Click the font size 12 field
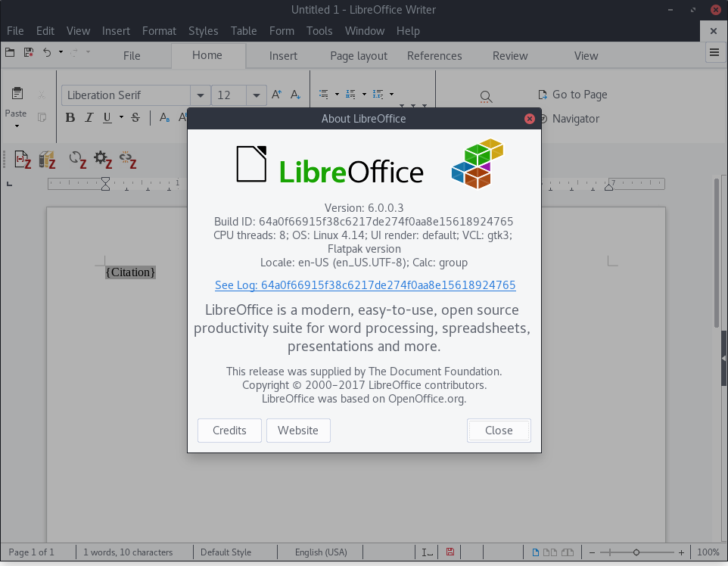Image resolution: width=728 pixels, height=566 pixels. coord(229,95)
